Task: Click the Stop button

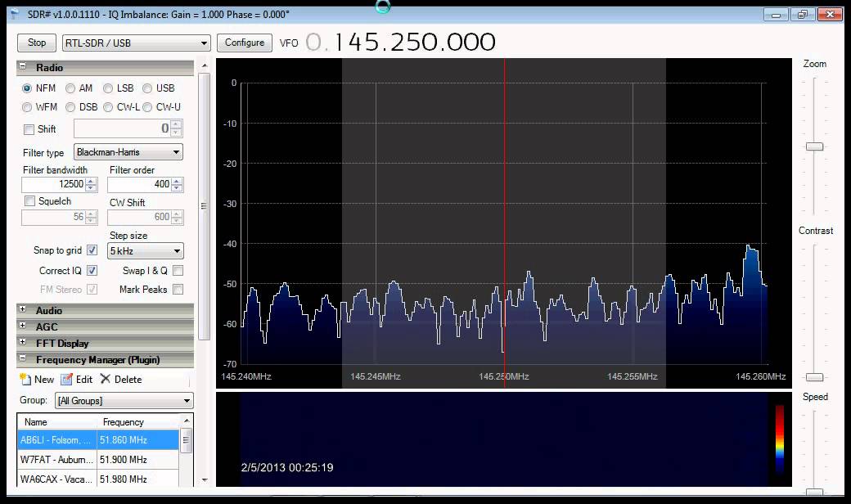Action: point(37,43)
